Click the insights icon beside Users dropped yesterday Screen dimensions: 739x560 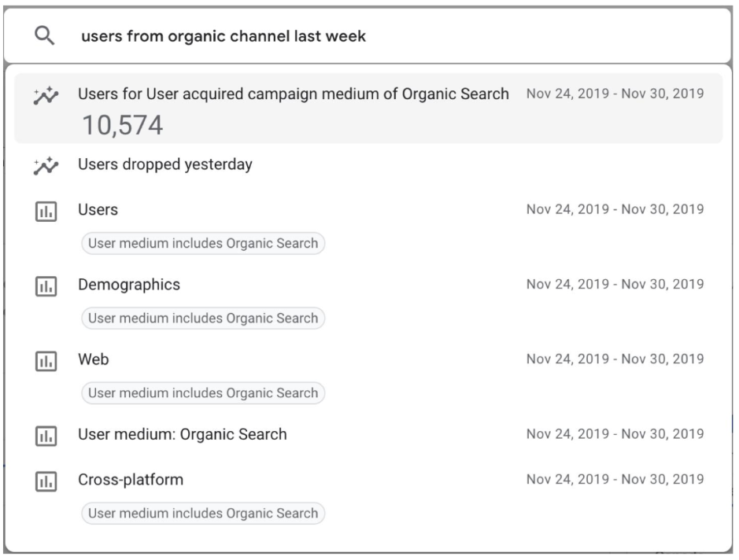(x=45, y=166)
